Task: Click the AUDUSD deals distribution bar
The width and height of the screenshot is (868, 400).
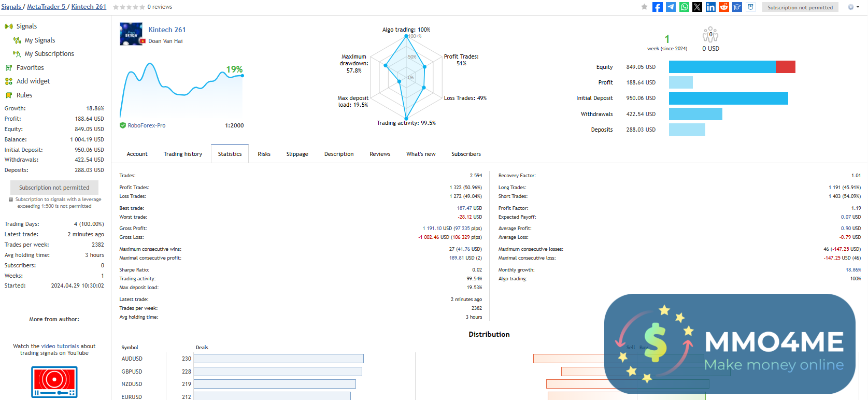Action: [278, 359]
